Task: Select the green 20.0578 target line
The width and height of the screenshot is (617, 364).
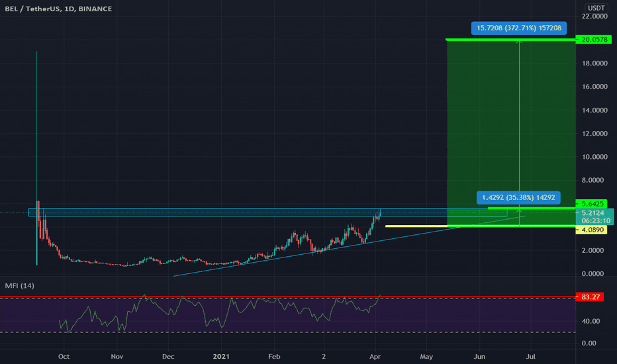Action: [x=510, y=39]
